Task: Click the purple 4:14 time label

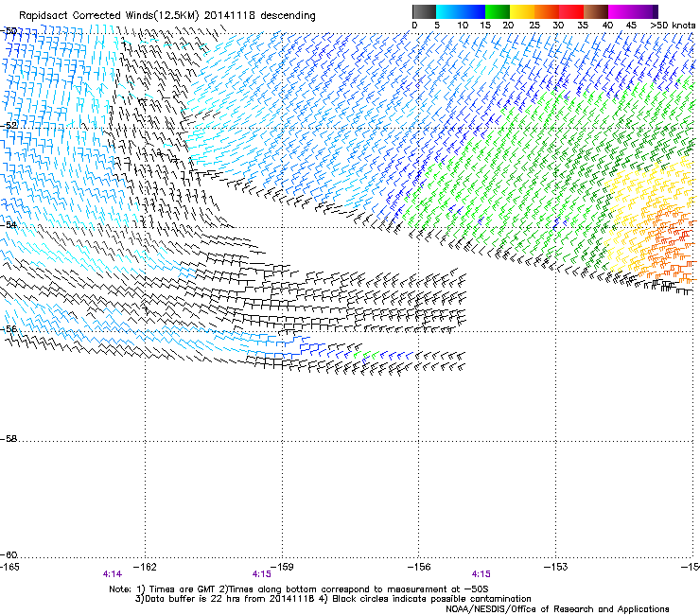Action: (x=112, y=574)
